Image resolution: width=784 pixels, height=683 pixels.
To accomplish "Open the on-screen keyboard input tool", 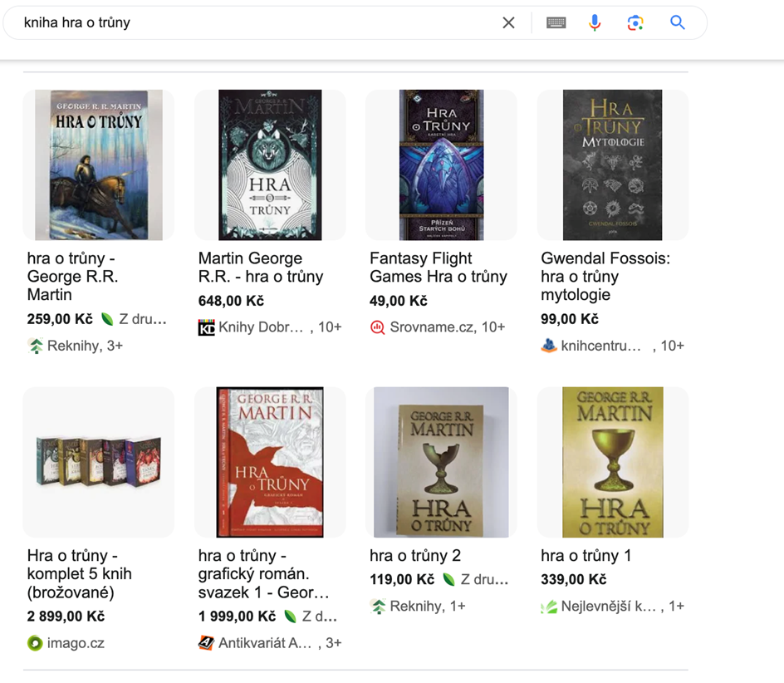I will click(556, 22).
